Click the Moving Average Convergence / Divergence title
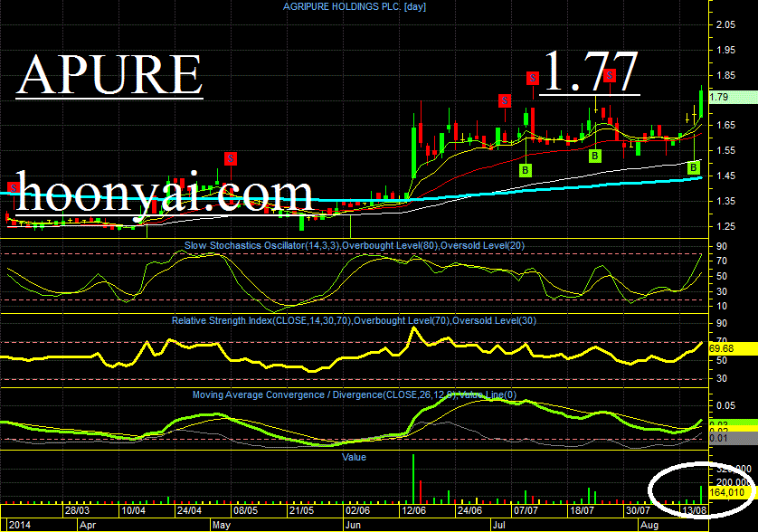This screenshot has height=532, width=758. (x=355, y=395)
